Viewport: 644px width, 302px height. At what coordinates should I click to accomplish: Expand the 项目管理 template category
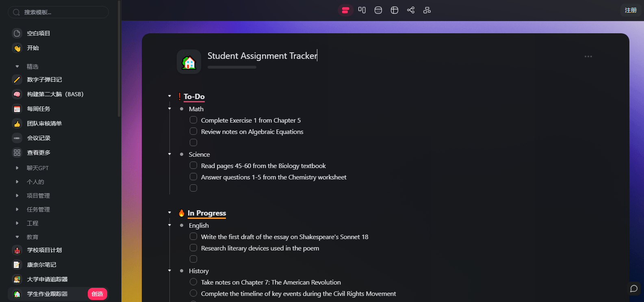[17, 196]
